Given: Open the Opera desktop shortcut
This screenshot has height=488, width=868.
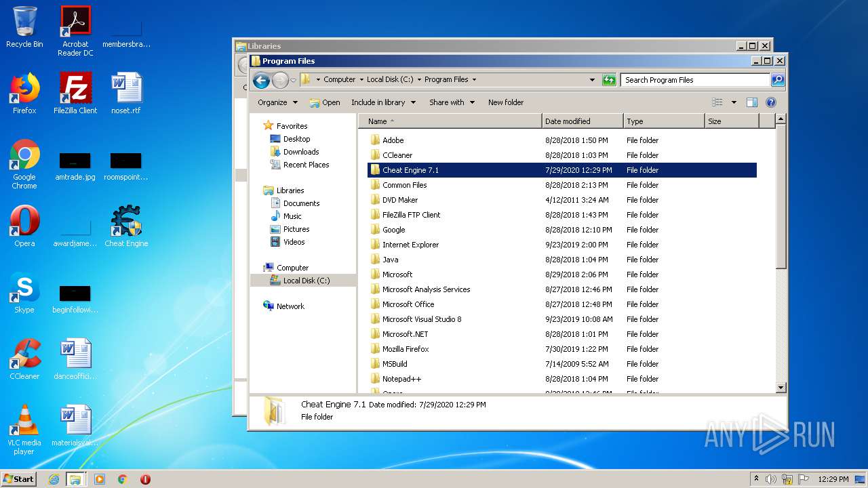Looking at the screenshot, I should pyautogui.click(x=24, y=227).
